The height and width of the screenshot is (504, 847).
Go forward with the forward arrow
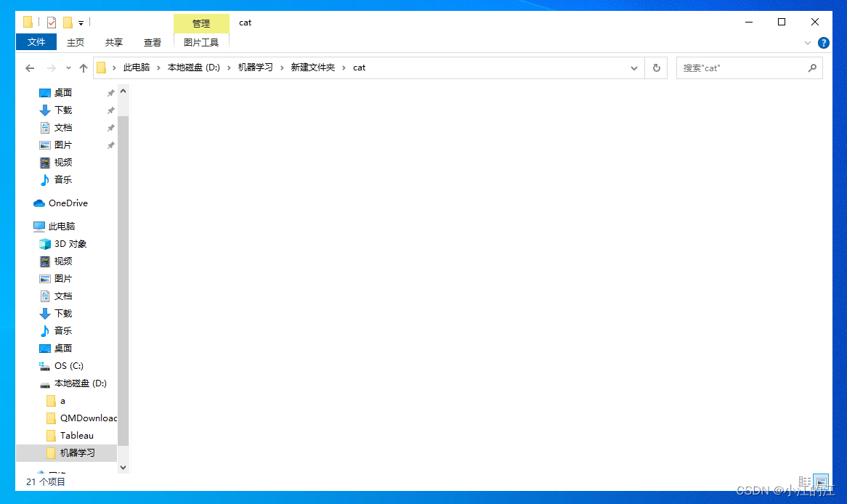52,68
